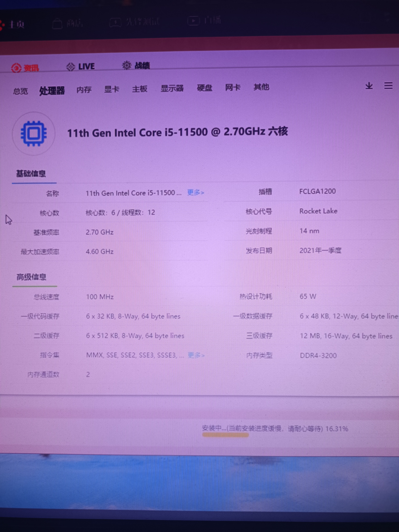Viewport: 399px width, 532px height.
Task: Click the blue CPU chip icon
Action: coord(34,133)
